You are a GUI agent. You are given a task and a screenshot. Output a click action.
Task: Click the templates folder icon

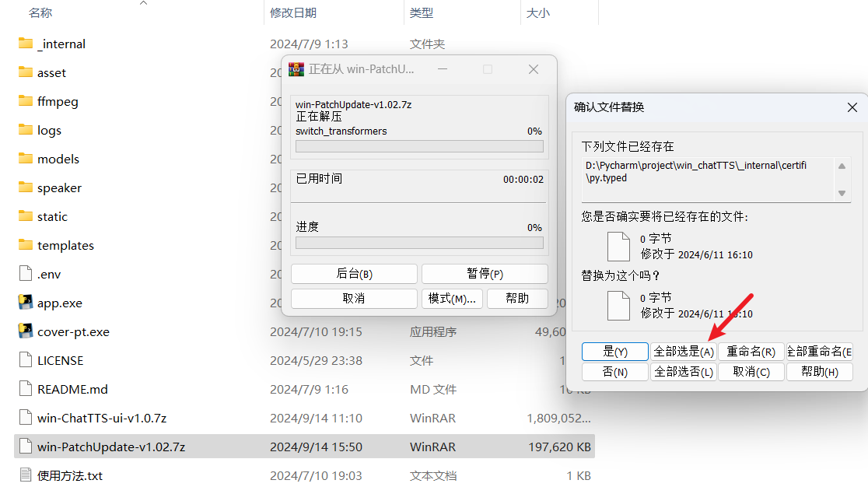tap(26, 244)
